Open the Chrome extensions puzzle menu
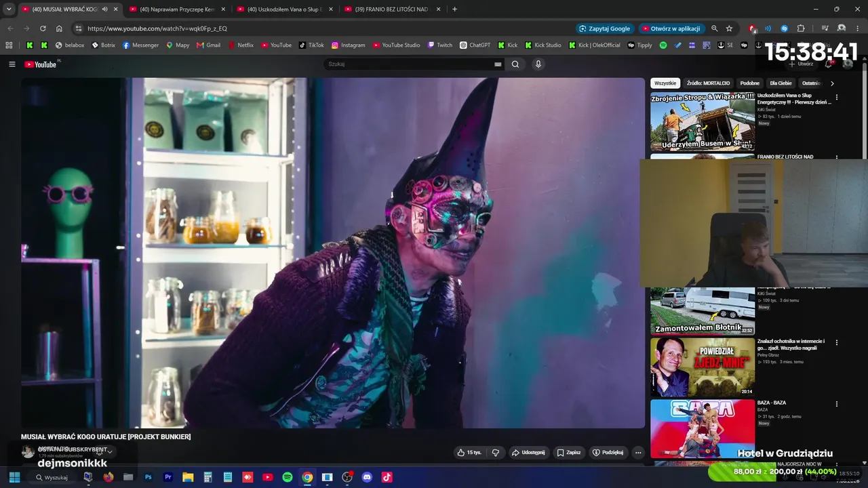 pos(801,28)
